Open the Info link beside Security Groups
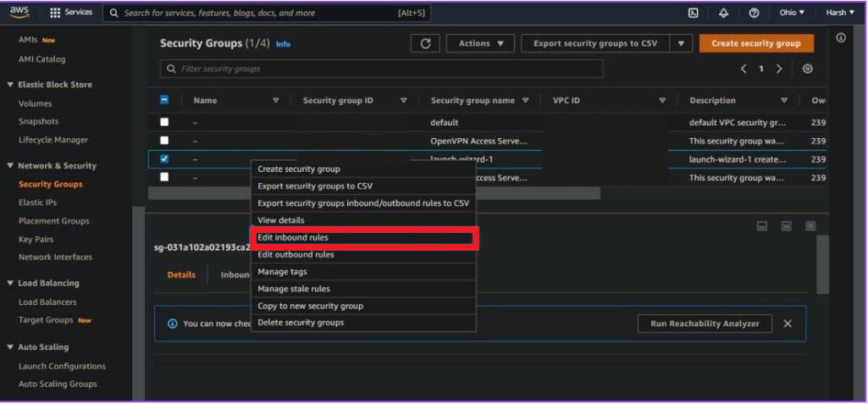The height and width of the screenshot is (404, 868). tap(283, 44)
